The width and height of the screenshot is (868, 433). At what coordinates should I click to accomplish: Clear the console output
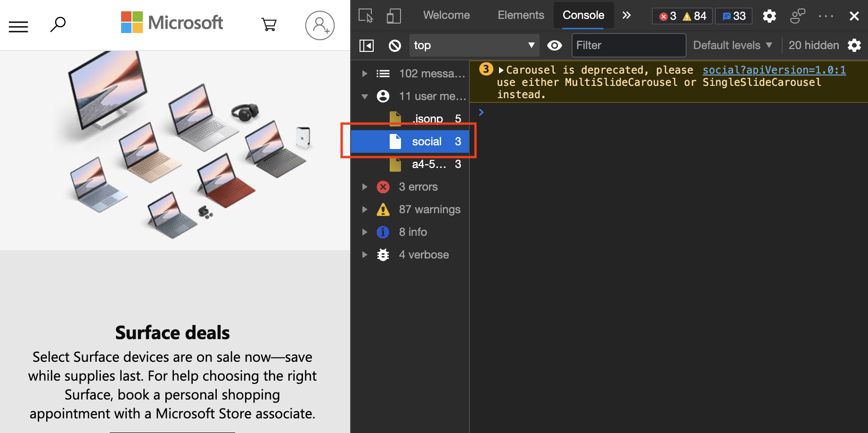(x=395, y=45)
